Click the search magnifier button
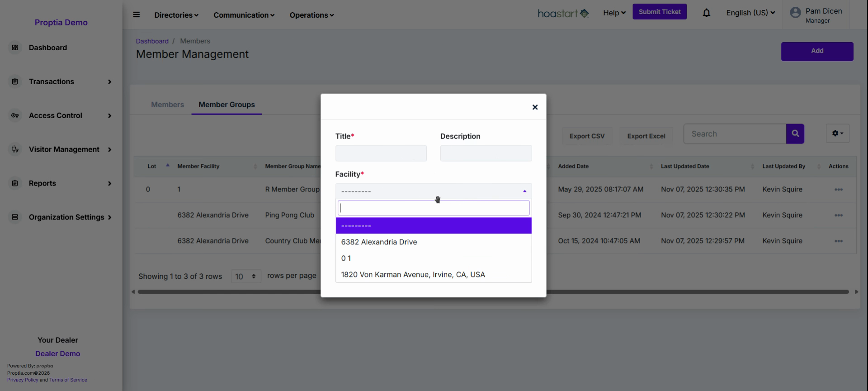The height and width of the screenshot is (391, 868). [x=795, y=134]
